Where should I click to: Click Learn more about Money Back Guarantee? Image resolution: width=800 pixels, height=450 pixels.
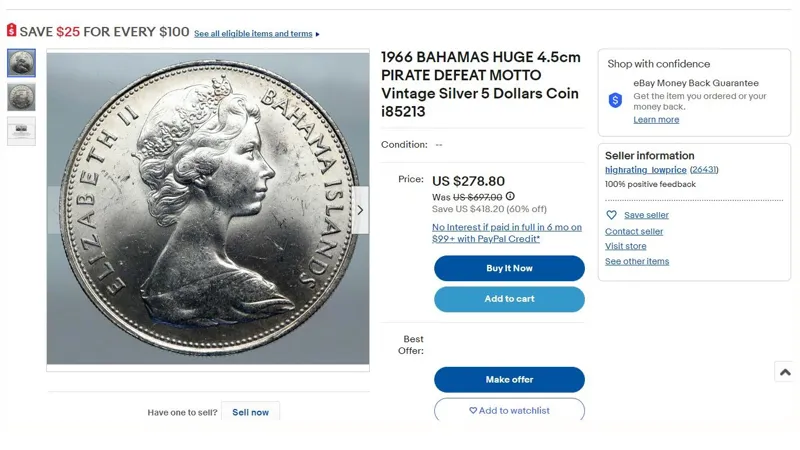click(x=656, y=120)
